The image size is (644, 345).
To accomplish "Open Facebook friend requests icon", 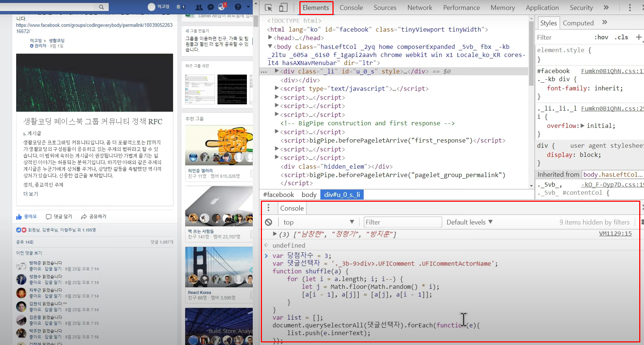I will (199, 7).
